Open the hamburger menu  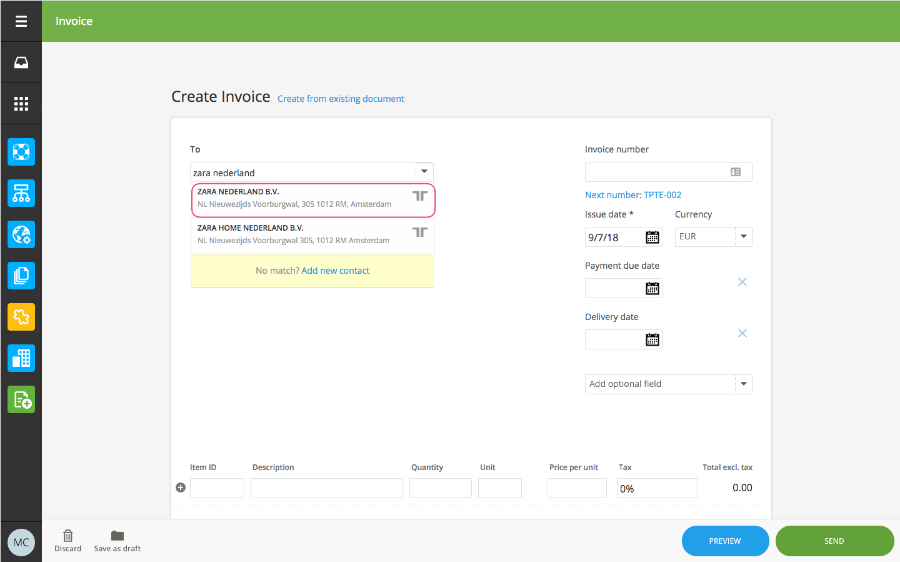21,21
